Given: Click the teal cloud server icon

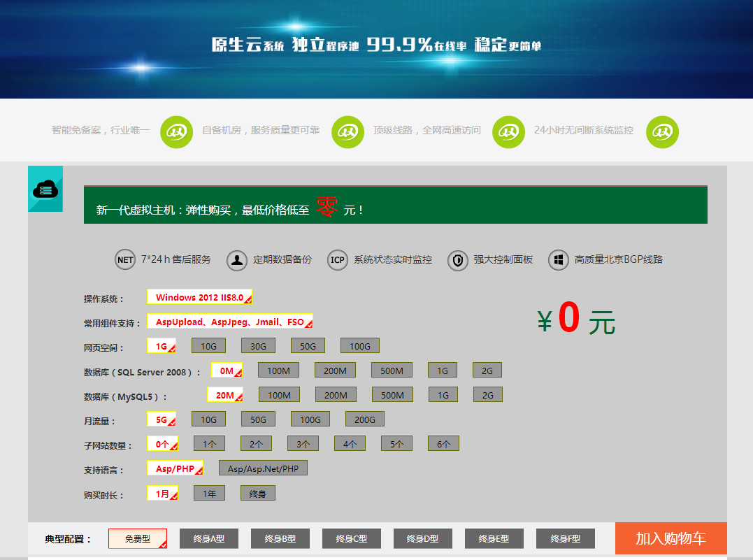Looking at the screenshot, I should click(x=45, y=189).
